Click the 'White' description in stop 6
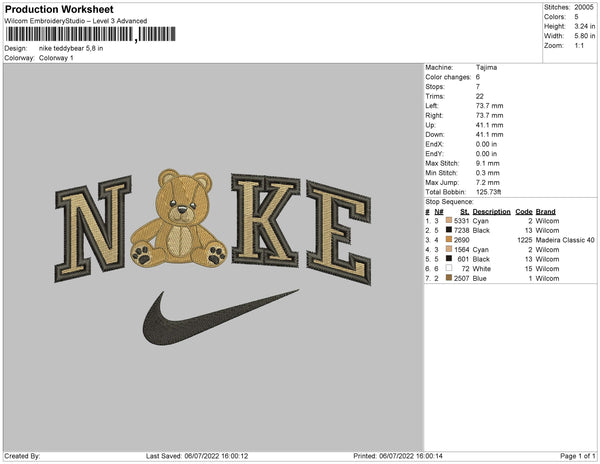 click(x=481, y=269)
